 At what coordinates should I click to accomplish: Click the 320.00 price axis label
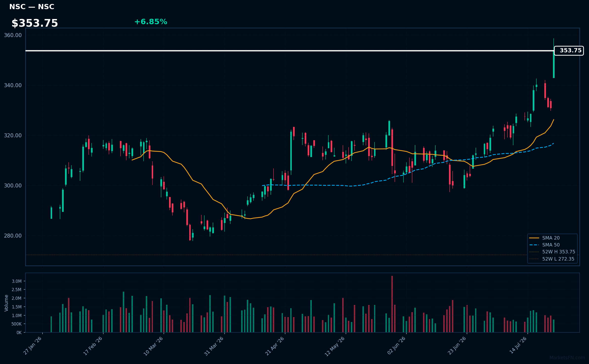(x=13, y=135)
